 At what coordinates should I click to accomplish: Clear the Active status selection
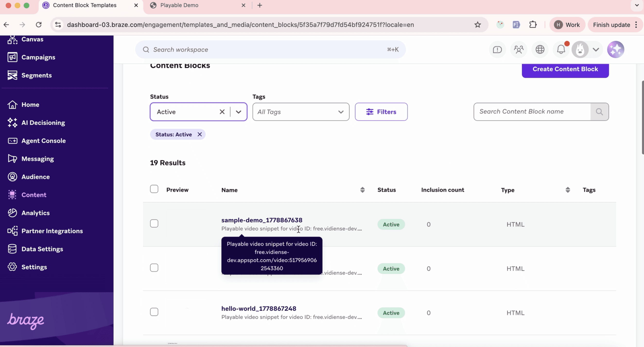point(222,112)
